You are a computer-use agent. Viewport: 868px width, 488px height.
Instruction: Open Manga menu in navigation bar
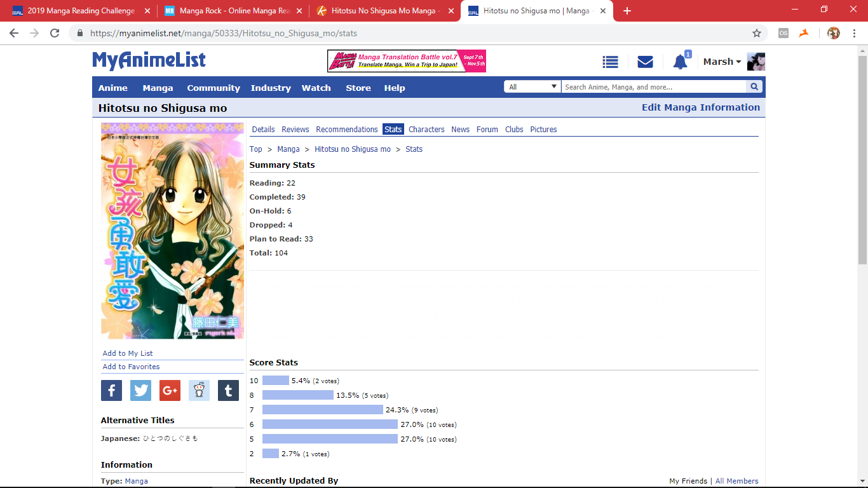pyautogui.click(x=158, y=88)
